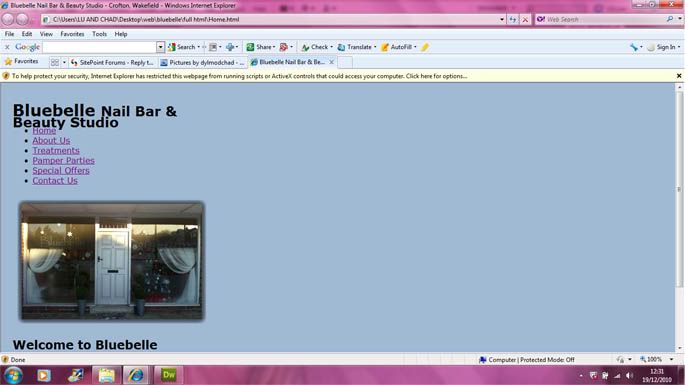Click the AutoFill toolbar button

[397, 47]
